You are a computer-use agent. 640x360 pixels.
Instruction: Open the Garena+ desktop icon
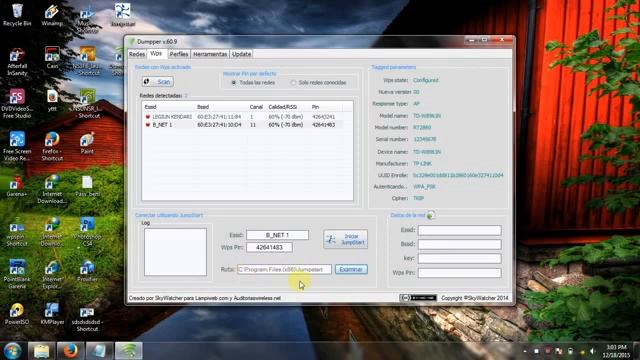point(17,186)
